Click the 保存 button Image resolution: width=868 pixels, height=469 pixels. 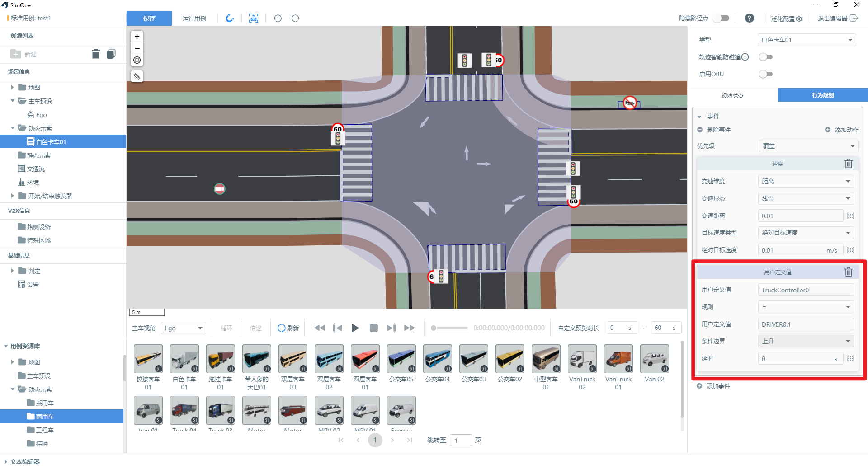click(x=149, y=18)
